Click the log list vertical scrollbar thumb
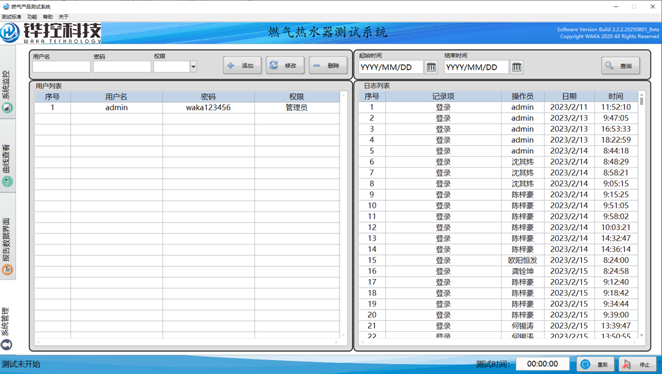 [641, 100]
